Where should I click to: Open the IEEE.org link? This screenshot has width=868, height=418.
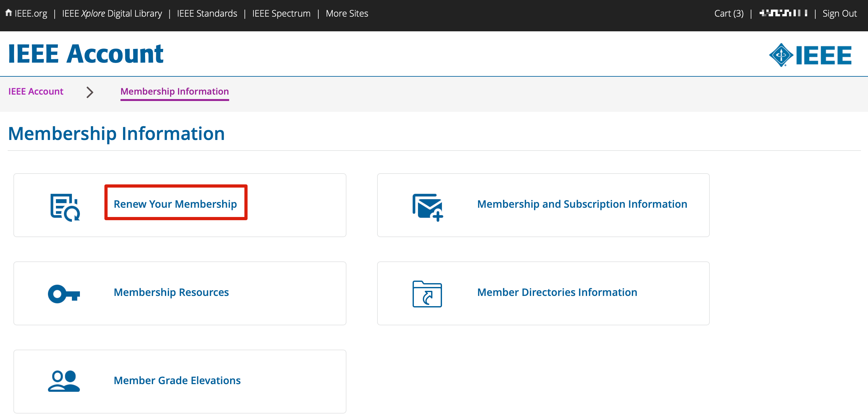coord(31,13)
